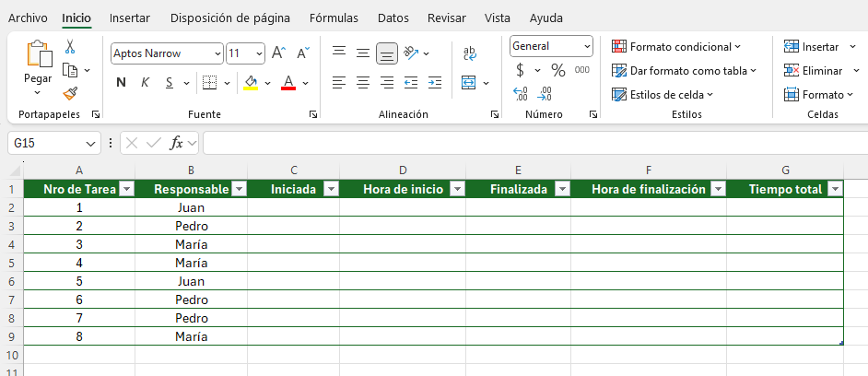Toggle bottom vertical alignment
Image resolution: width=868 pixels, height=376 pixels.
[387, 53]
